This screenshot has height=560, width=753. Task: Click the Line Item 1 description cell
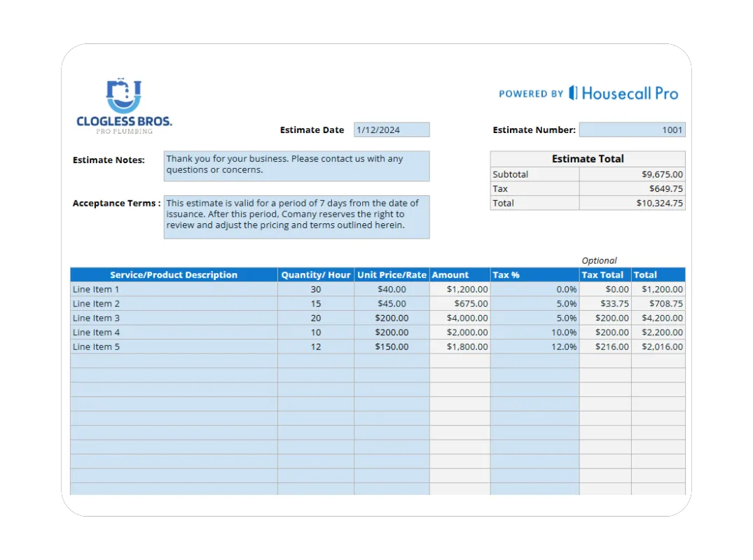[96, 289]
